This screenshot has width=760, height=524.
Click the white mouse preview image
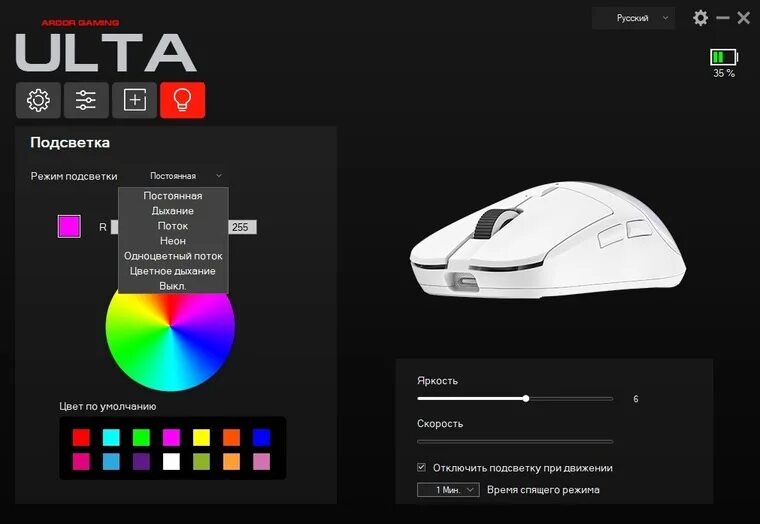pos(547,239)
